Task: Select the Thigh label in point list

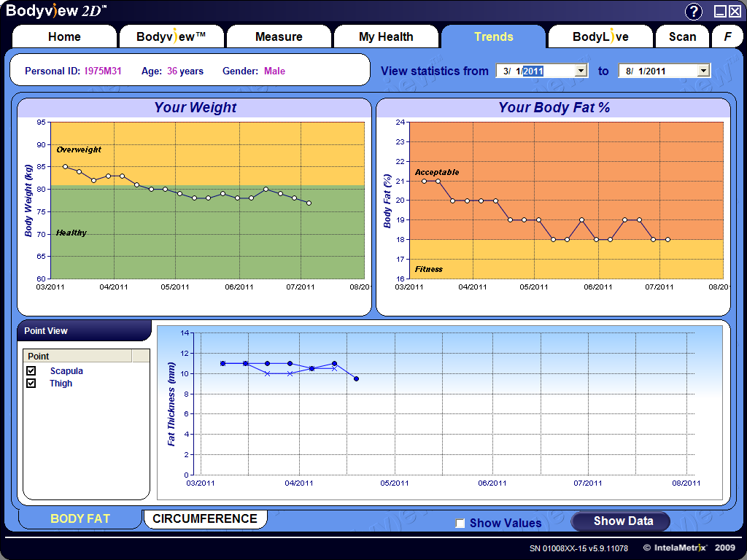Action: point(61,384)
